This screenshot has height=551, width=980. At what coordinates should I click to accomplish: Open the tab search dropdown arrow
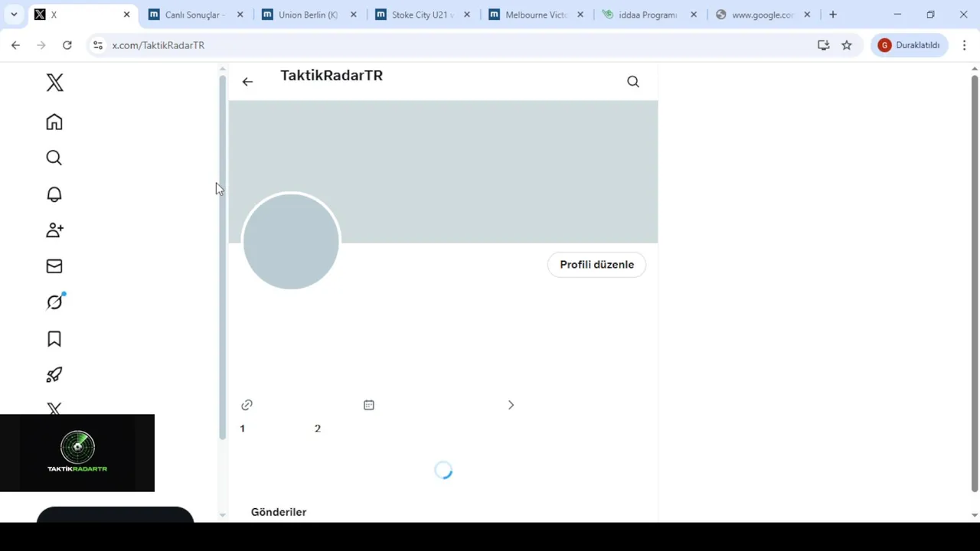[14, 15]
